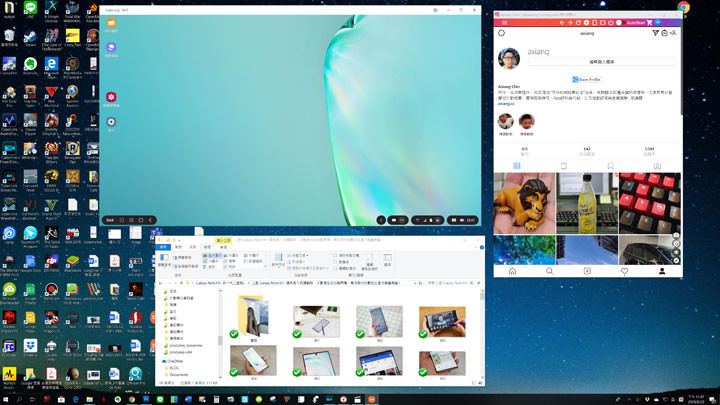
Task: Open the Navigation pane dropdown in ribbon
Action: (164, 261)
